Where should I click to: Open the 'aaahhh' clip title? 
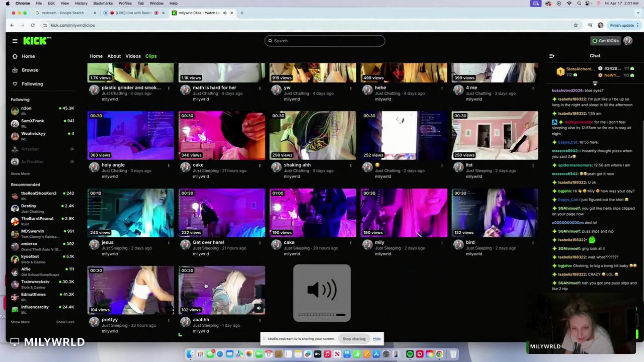[x=201, y=320]
